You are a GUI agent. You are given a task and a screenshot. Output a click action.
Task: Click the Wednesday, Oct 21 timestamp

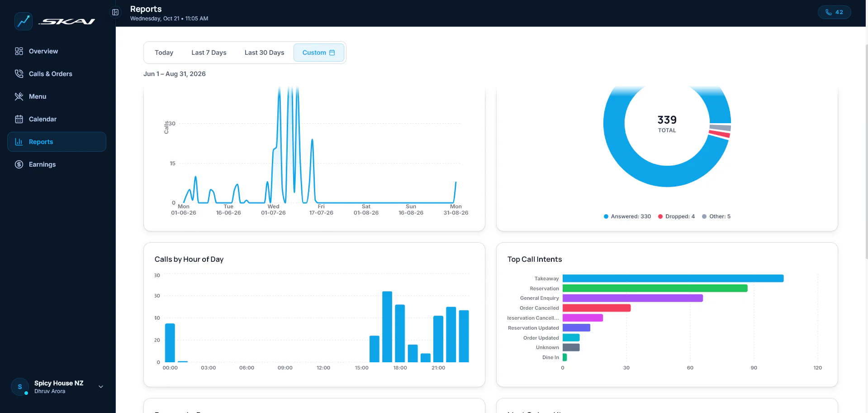pos(169,19)
